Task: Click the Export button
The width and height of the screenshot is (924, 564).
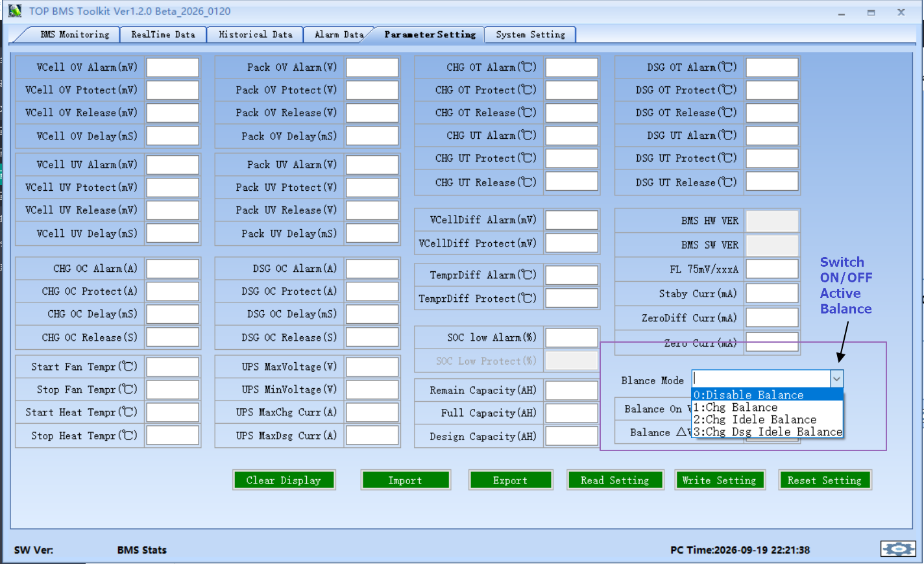Action: point(510,480)
